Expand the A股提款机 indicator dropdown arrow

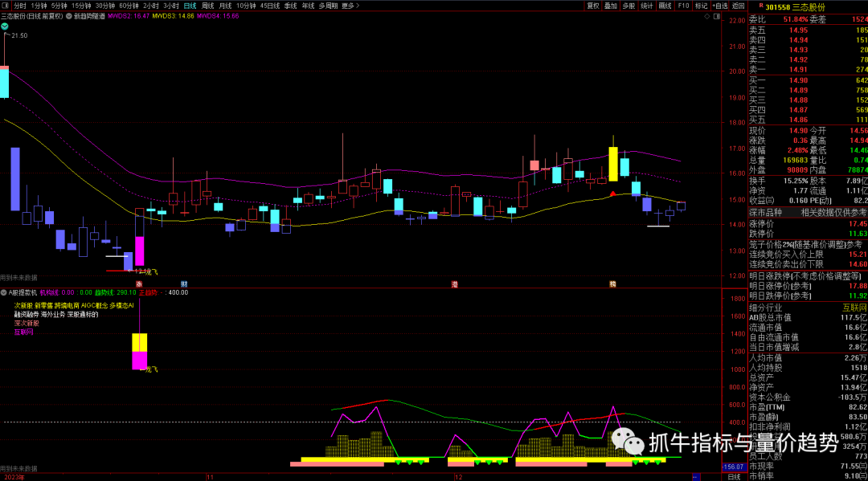[4, 292]
